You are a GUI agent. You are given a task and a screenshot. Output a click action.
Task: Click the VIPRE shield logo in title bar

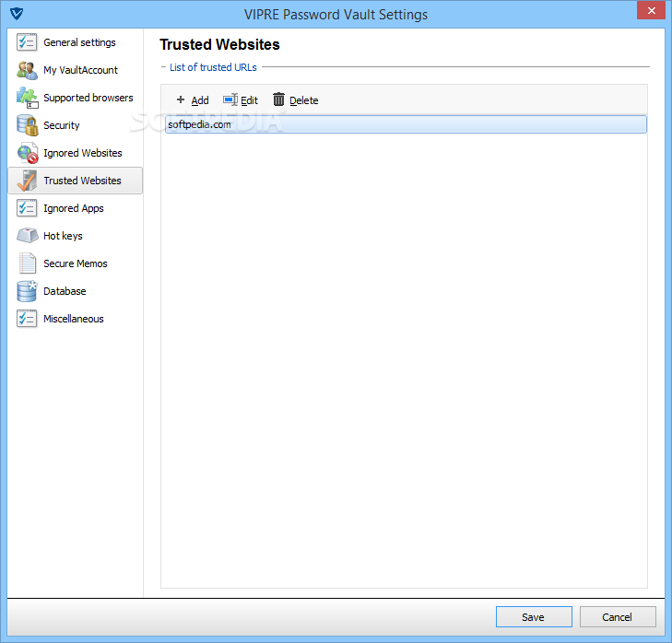(x=17, y=13)
